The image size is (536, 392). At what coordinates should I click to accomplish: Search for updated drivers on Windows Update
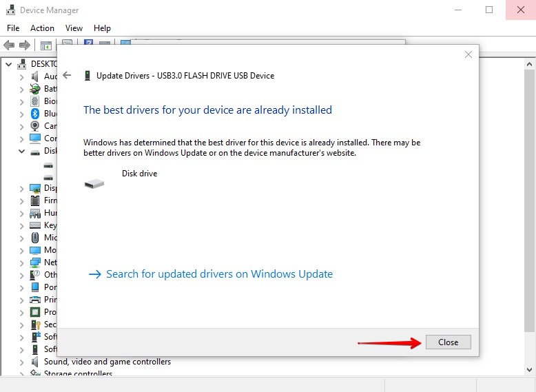point(218,274)
